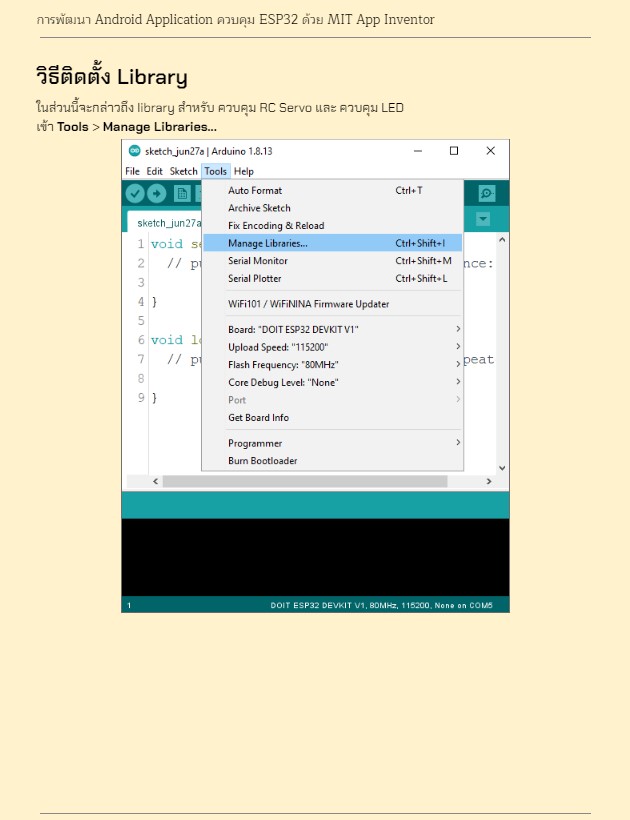
Task: Click the horizontal scrollbar left arrow
Action: tap(155, 481)
